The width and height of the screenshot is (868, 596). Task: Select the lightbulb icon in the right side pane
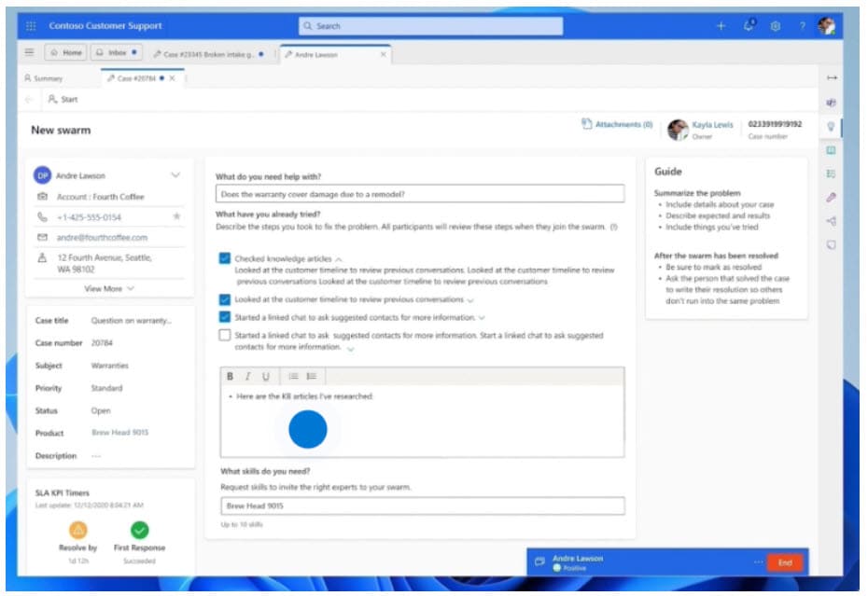(831, 127)
